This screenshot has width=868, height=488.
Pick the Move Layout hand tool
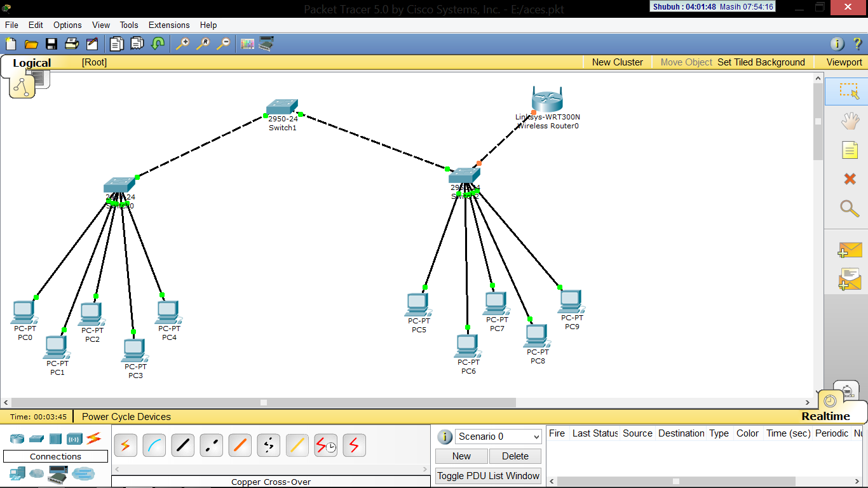click(850, 121)
